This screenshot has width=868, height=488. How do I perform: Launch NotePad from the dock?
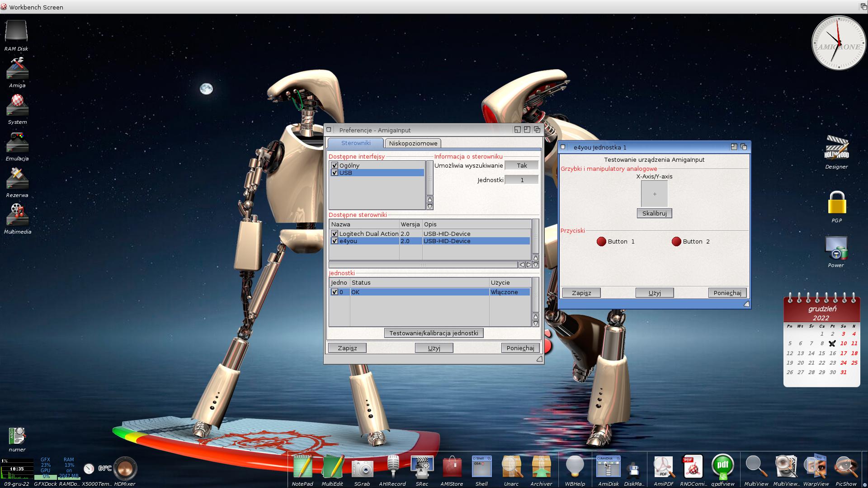pyautogui.click(x=302, y=467)
